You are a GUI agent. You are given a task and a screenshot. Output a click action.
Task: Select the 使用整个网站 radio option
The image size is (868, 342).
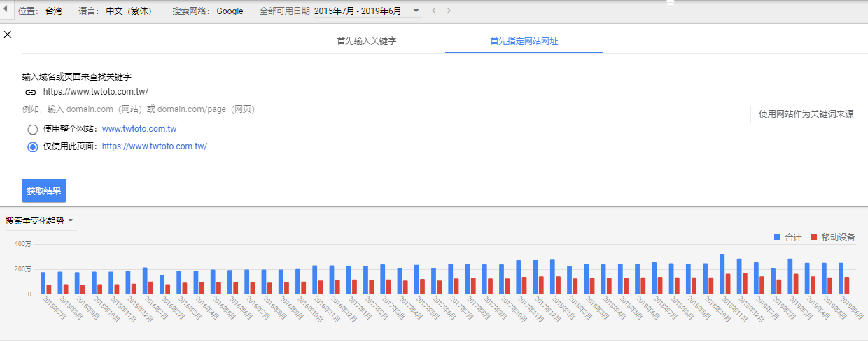pyautogui.click(x=32, y=129)
